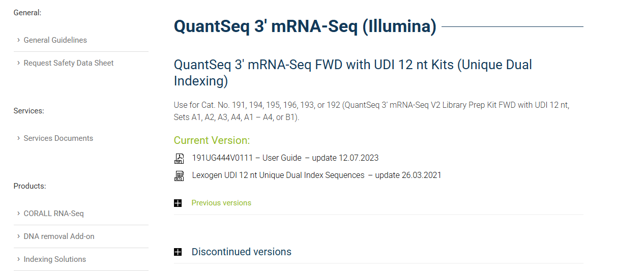The width and height of the screenshot is (644, 271).
Task: Open the General Guidelines sidebar item
Action: pos(55,40)
